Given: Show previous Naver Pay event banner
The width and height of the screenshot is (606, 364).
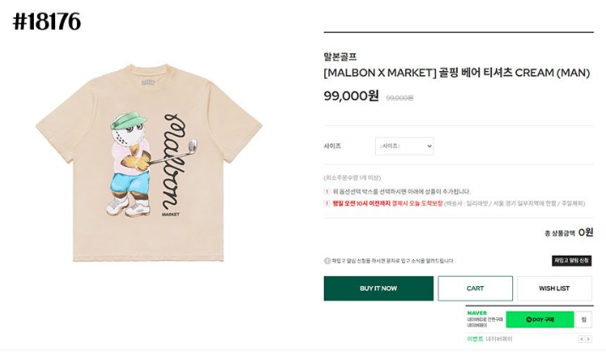Looking at the screenshot, I should click(581, 339).
